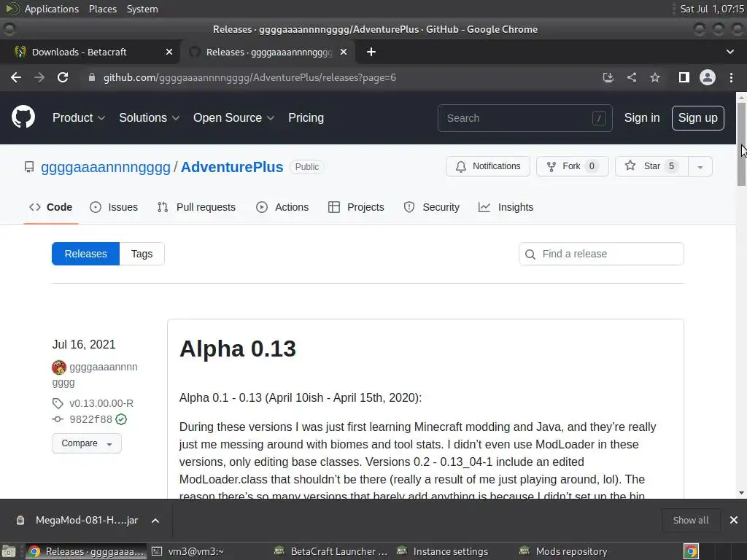Toggle the Chrome side panel icon
The width and height of the screenshot is (747, 560).
click(684, 77)
